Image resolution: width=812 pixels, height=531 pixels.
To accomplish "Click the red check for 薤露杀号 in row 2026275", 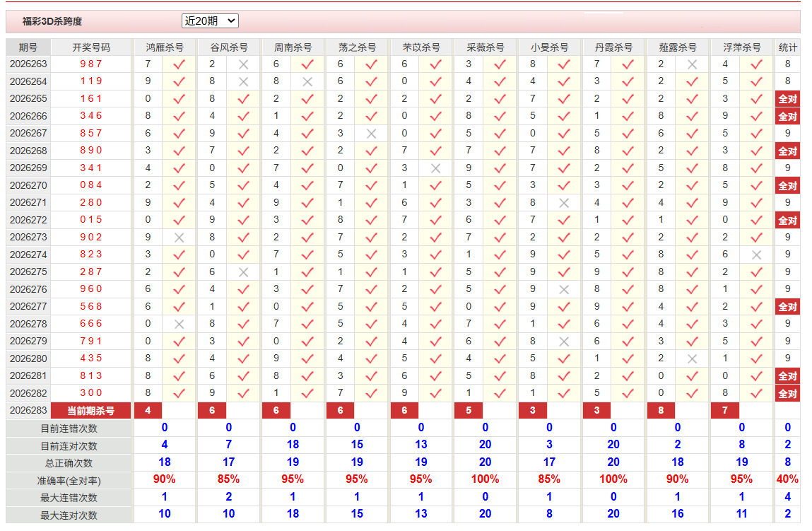I will click(x=693, y=272).
